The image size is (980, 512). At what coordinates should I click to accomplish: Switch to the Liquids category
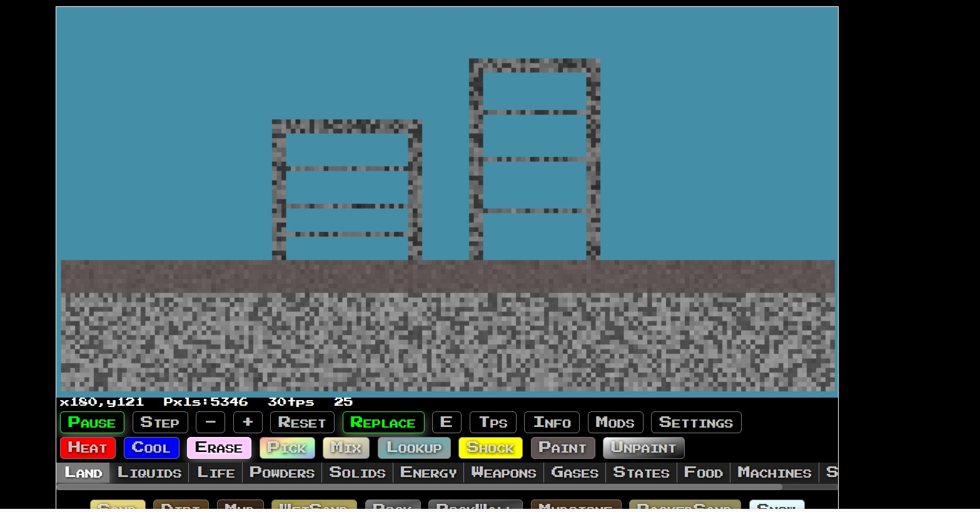point(149,473)
